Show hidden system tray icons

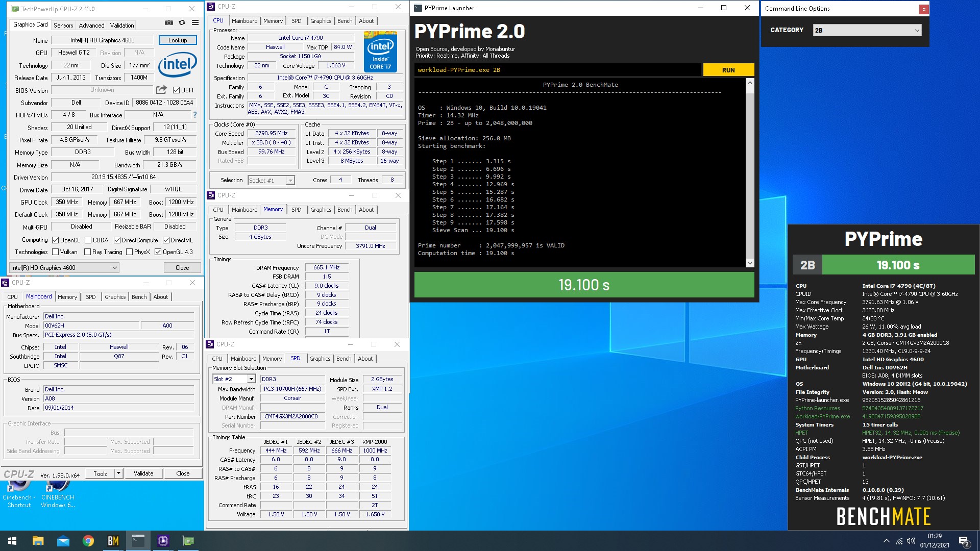[886, 541]
